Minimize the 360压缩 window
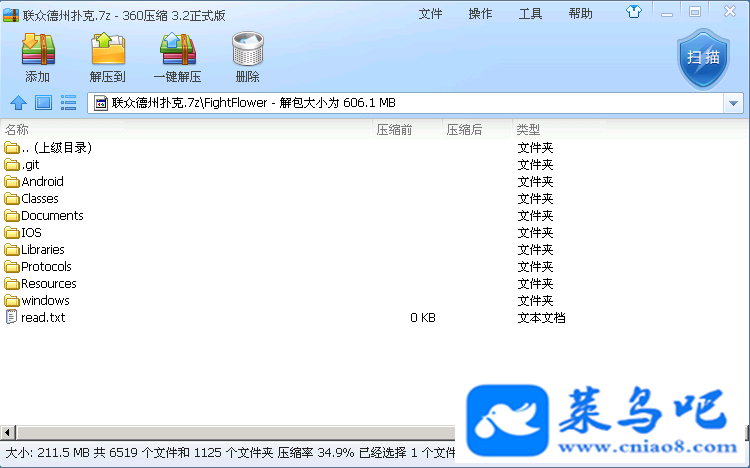This screenshot has height=468, width=750. 667,13
